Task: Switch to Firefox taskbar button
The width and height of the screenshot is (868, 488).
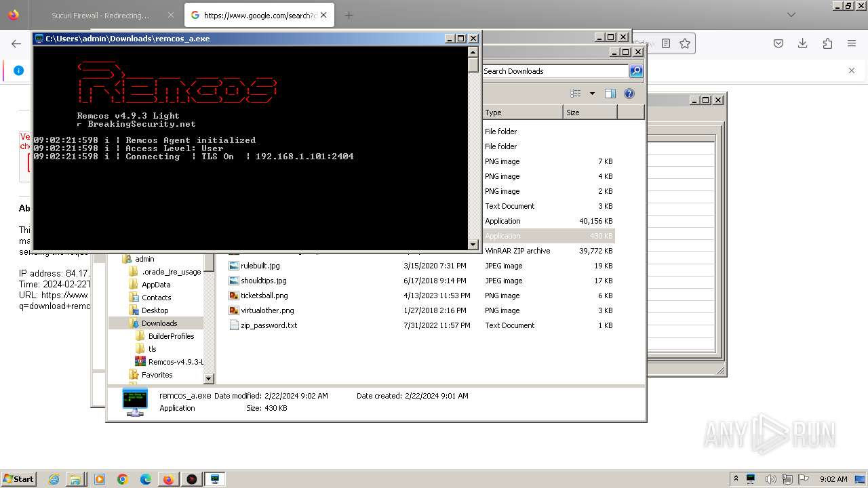Action: point(168,479)
